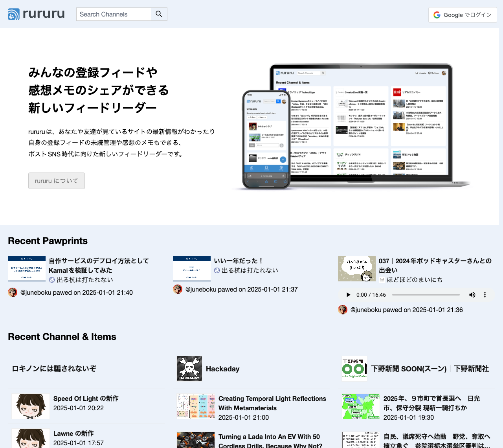This screenshot has width=503, height=448.
Task: Click the Recent Channel & Items heading
Action: 62,337
